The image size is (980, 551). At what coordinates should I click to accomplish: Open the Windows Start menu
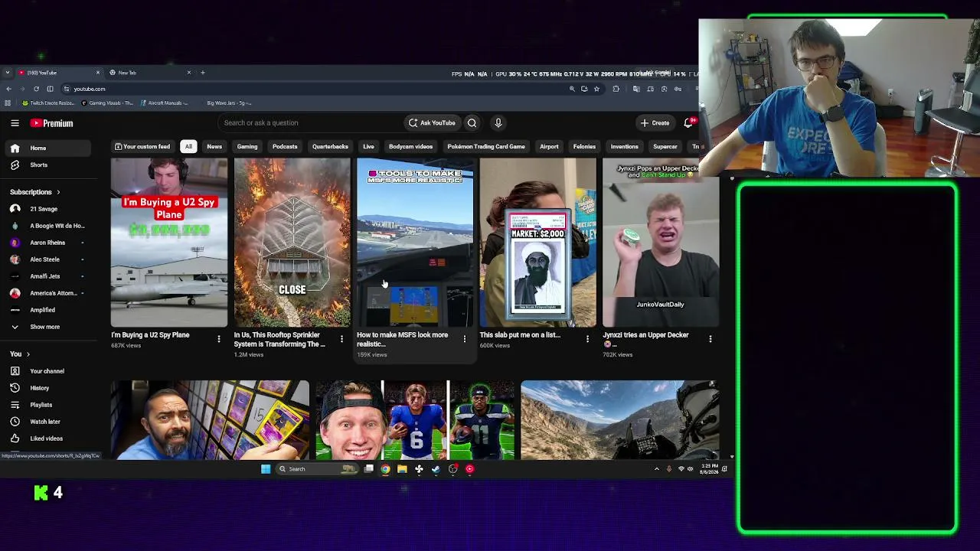pyautogui.click(x=266, y=469)
